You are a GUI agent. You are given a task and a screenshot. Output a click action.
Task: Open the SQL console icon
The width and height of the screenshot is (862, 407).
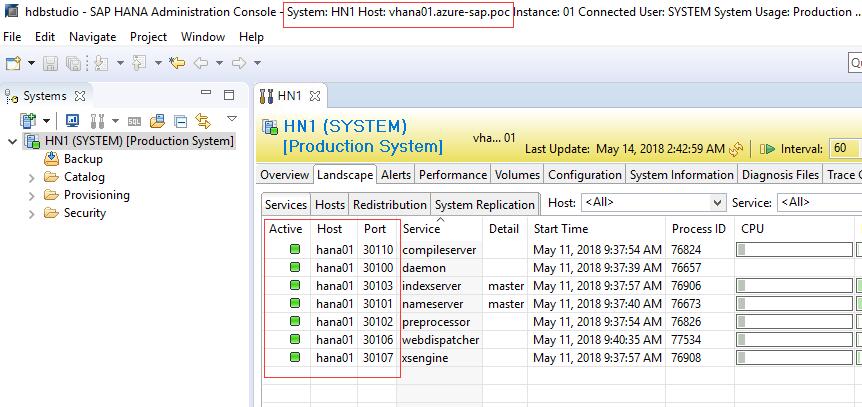134,121
